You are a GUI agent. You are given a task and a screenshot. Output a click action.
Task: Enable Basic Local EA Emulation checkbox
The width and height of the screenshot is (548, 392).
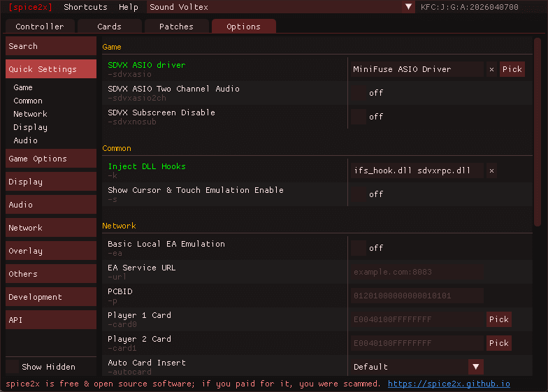pyautogui.click(x=359, y=248)
